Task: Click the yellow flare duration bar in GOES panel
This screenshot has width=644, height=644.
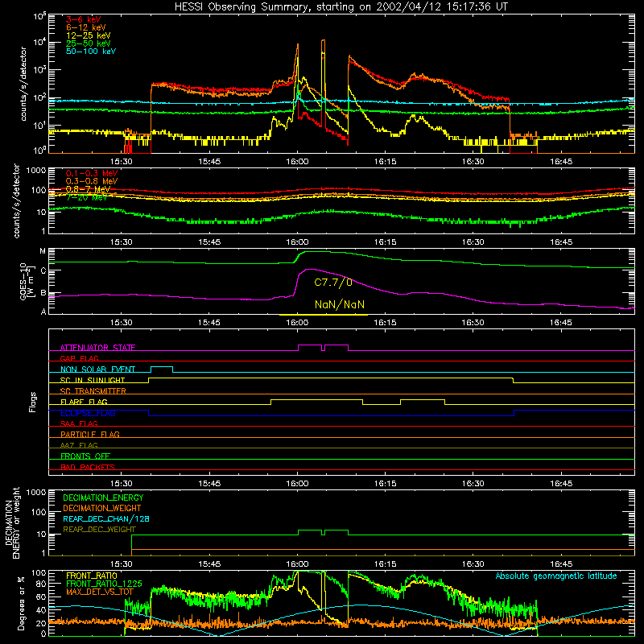Action: (324, 315)
